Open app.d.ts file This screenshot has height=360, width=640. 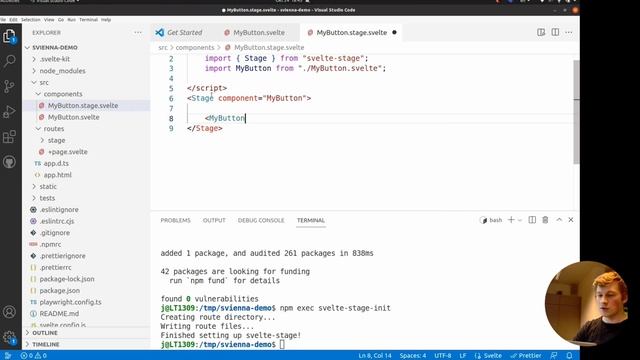[87, 163]
